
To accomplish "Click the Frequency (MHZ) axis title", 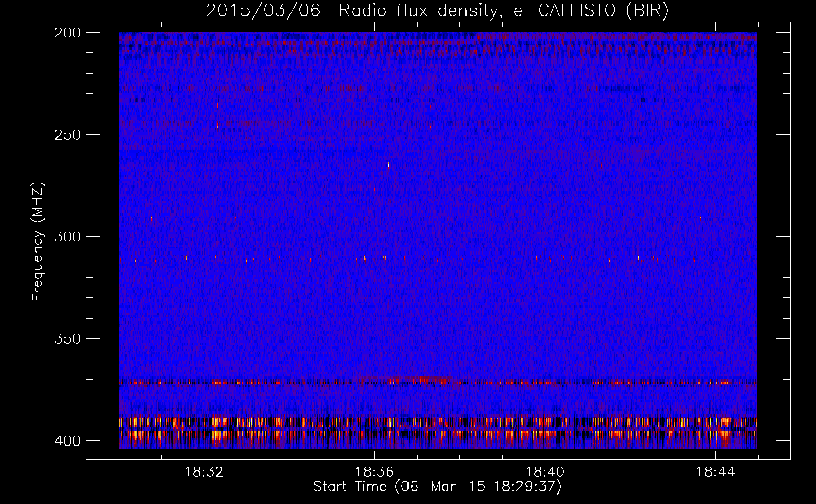I will 38,241.
